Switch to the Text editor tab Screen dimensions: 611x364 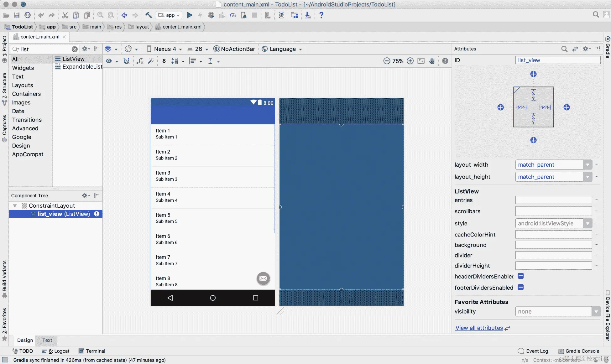[47, 340]
